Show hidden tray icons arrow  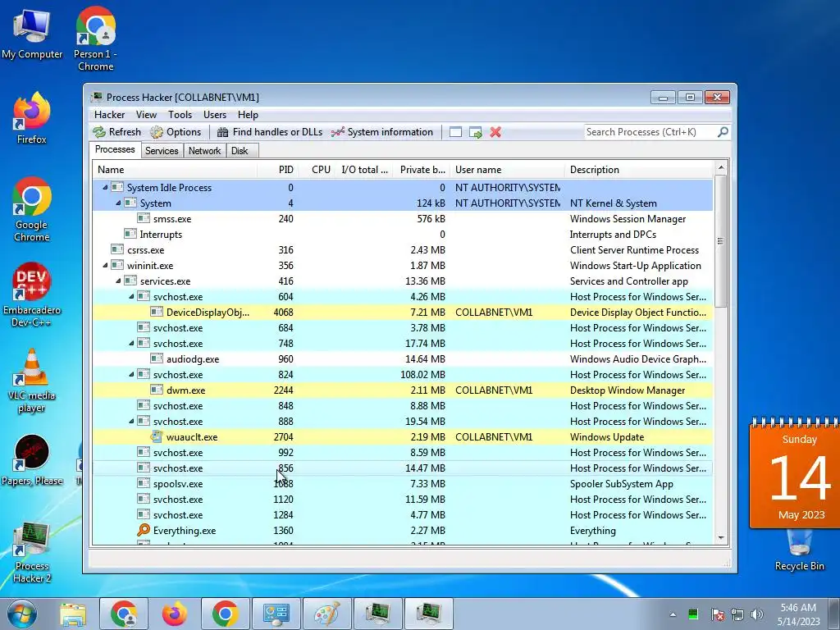673,614
